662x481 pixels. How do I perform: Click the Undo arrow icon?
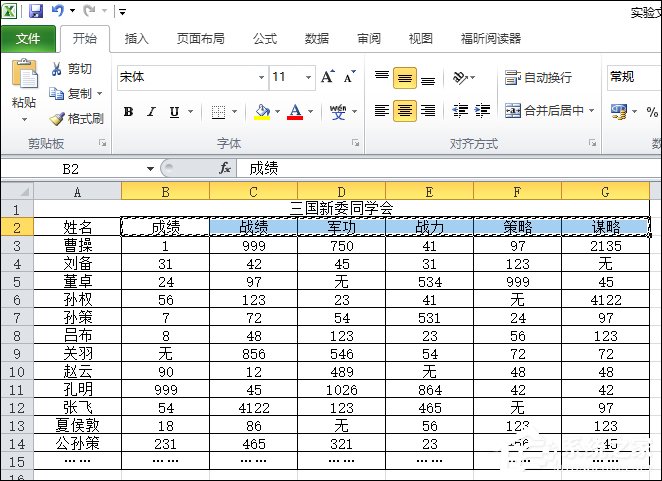[x=58, y=12]
